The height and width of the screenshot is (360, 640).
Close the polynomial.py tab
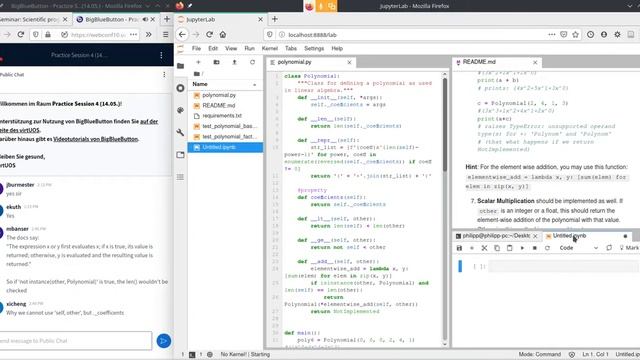click(x=349, y=62)
